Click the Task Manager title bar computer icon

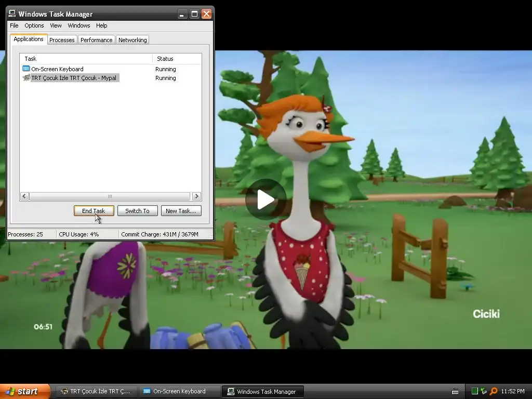pos(12,14)
